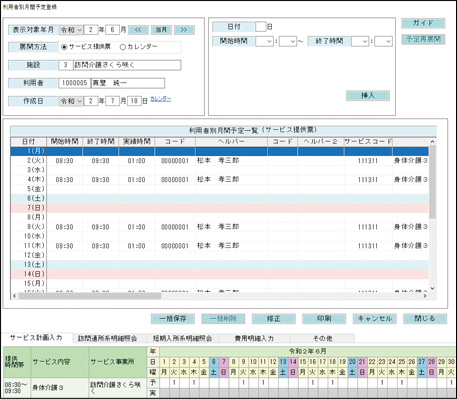Viewport: 457px width, 399px height.
Task: Click 身体介護３ in the service plan row
Action: click(48, 388)
